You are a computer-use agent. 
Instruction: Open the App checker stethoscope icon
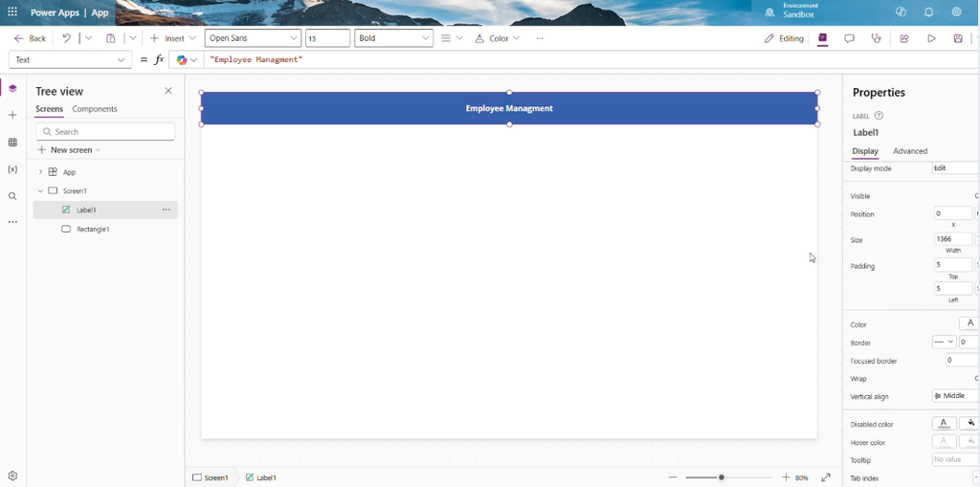pos(877,38)
